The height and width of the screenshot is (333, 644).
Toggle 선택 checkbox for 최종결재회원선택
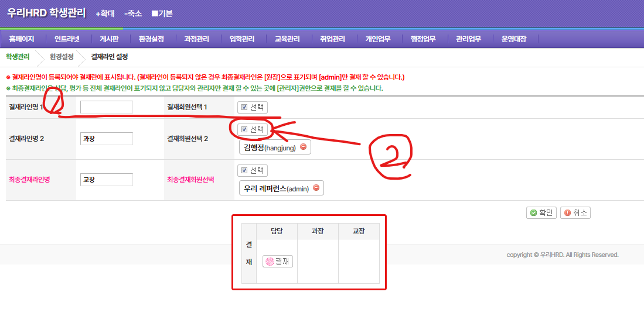coord(244,171)
